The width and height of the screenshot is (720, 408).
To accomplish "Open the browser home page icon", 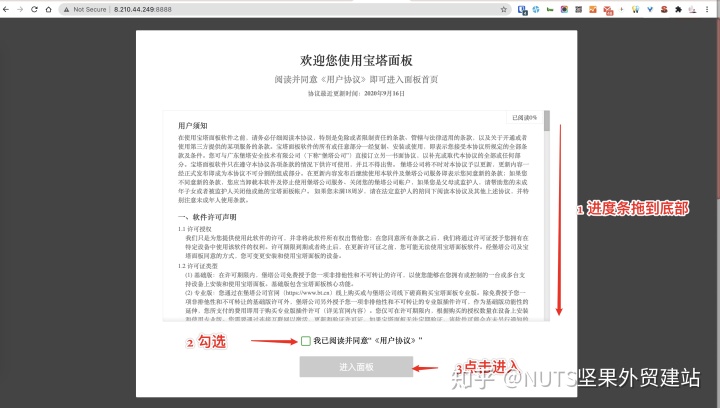I will tap(48, 9).
